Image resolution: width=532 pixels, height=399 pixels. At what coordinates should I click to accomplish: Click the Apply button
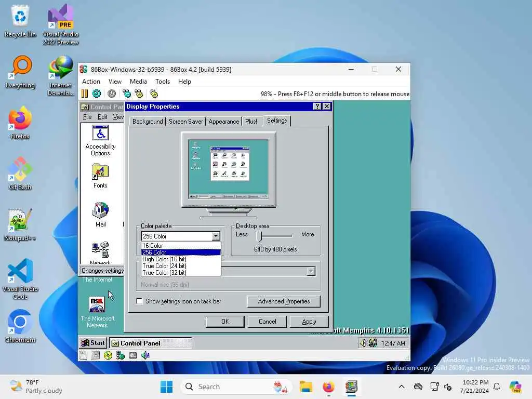click(x=309, y=321)
